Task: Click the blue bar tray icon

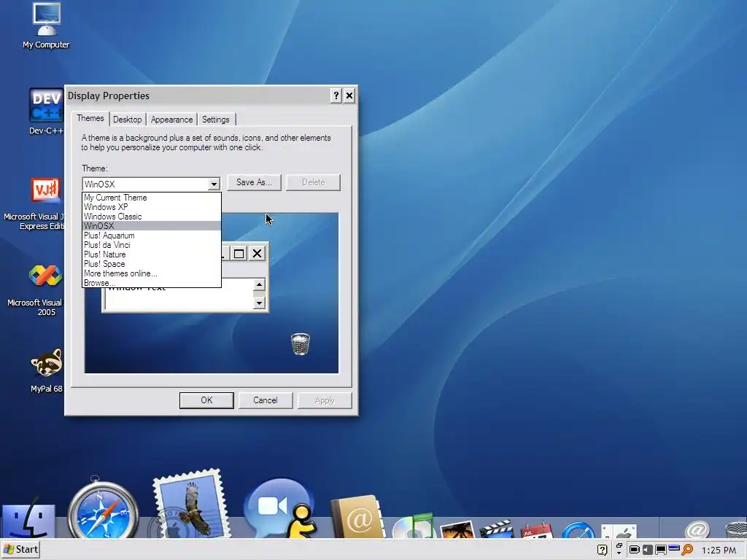Action: (x=674, y=548)
